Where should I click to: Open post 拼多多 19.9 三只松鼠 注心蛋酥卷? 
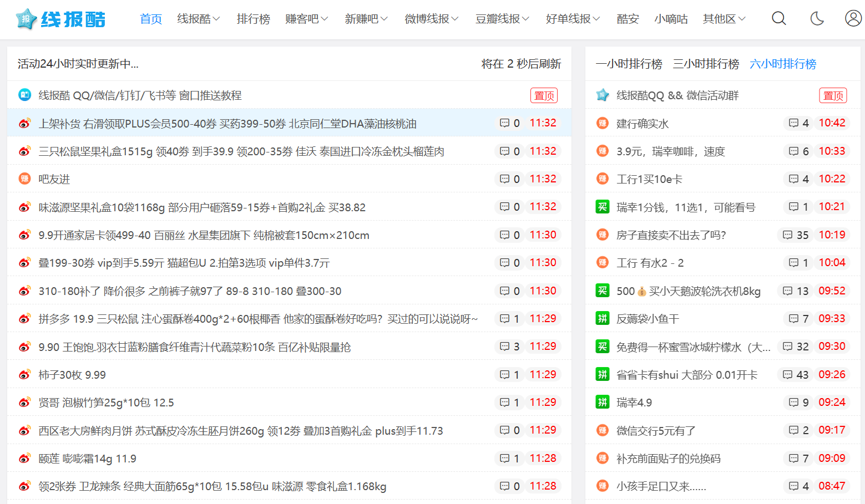[x=258, y=319]
